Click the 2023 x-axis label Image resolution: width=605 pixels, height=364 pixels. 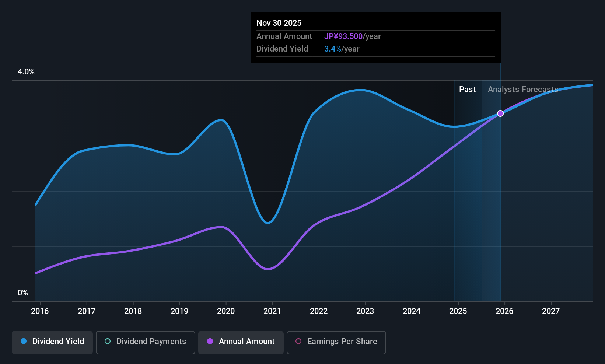365,311
